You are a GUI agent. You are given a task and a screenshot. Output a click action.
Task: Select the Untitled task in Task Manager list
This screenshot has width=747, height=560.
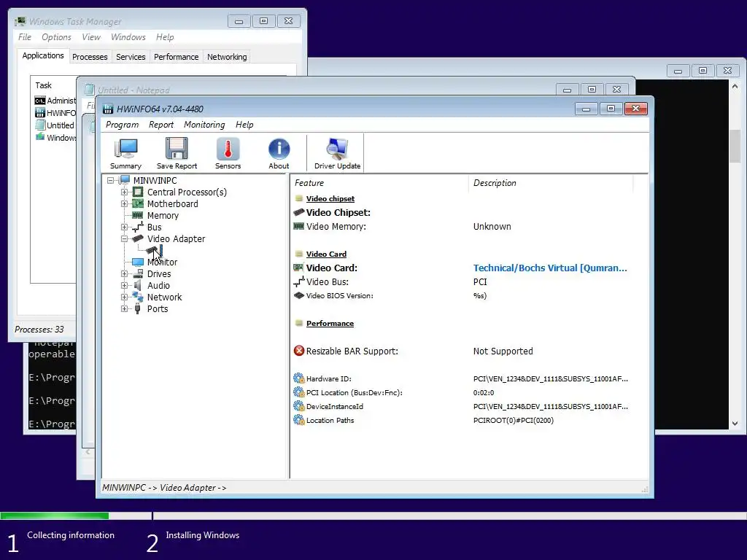coord(55,125)
